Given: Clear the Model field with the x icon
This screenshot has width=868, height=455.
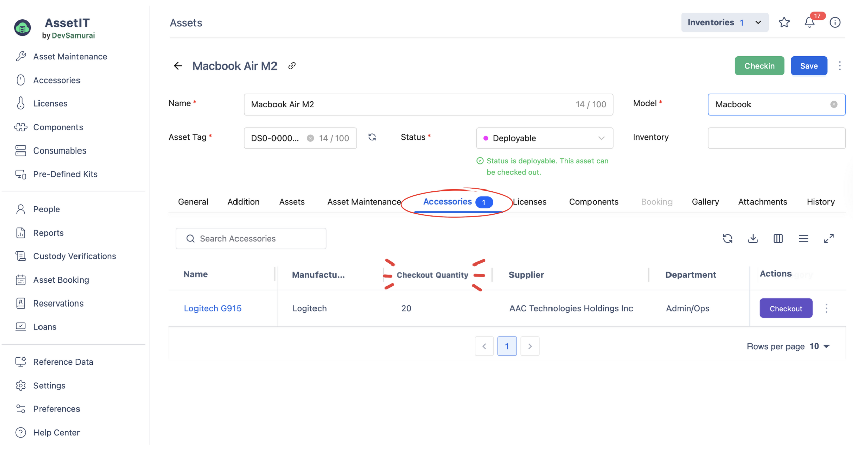Looking at the screenshot, I should (x=833, y=104).
